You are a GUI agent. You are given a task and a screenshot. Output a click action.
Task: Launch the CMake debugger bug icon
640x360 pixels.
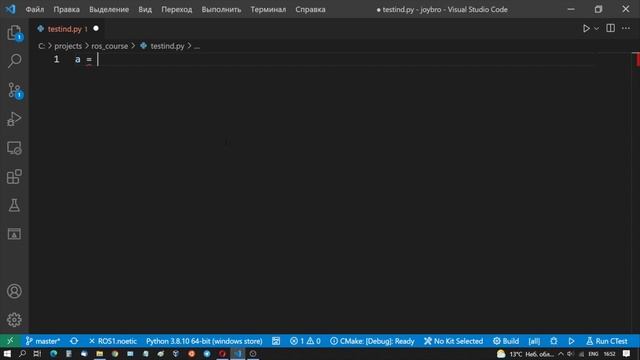[553, 341]
